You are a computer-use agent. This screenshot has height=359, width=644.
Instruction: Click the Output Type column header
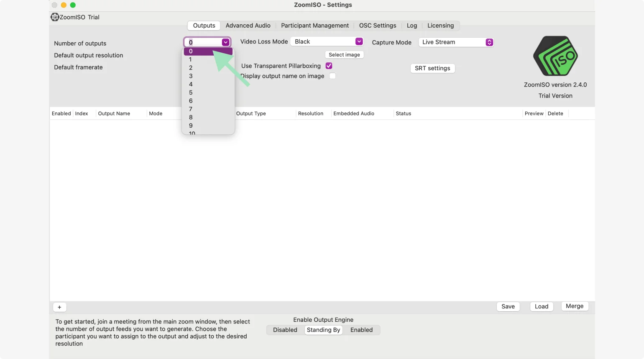click(251, 113)
